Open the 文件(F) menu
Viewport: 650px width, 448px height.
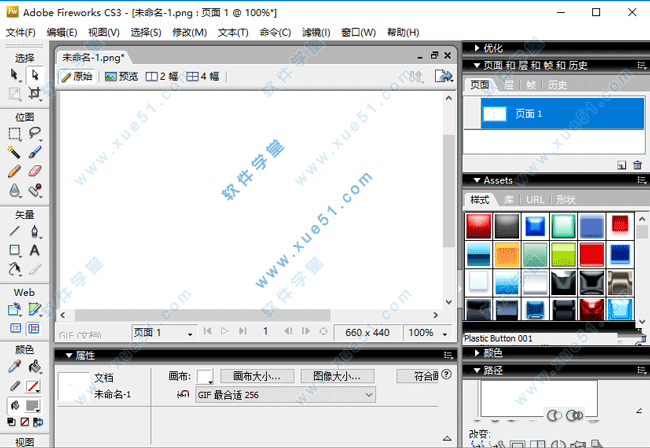(20, 32)
